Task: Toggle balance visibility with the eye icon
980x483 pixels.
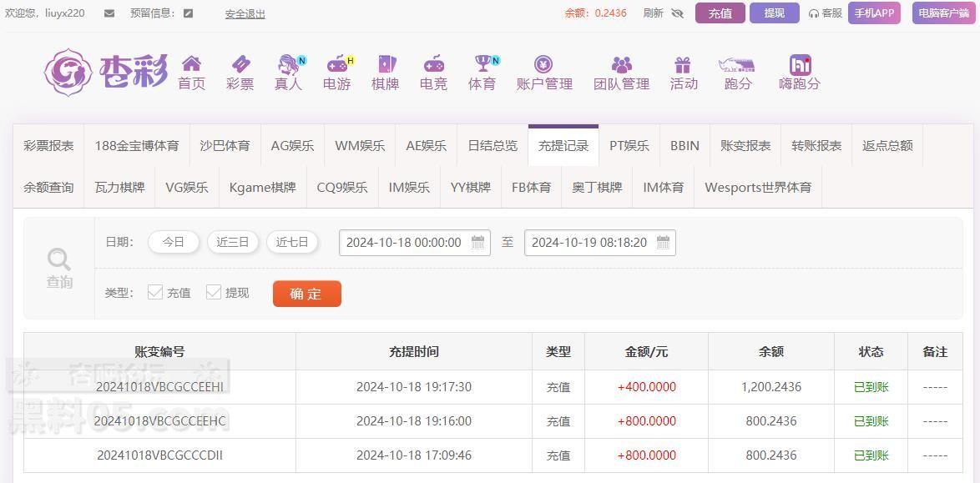Action: coord(678,13)
